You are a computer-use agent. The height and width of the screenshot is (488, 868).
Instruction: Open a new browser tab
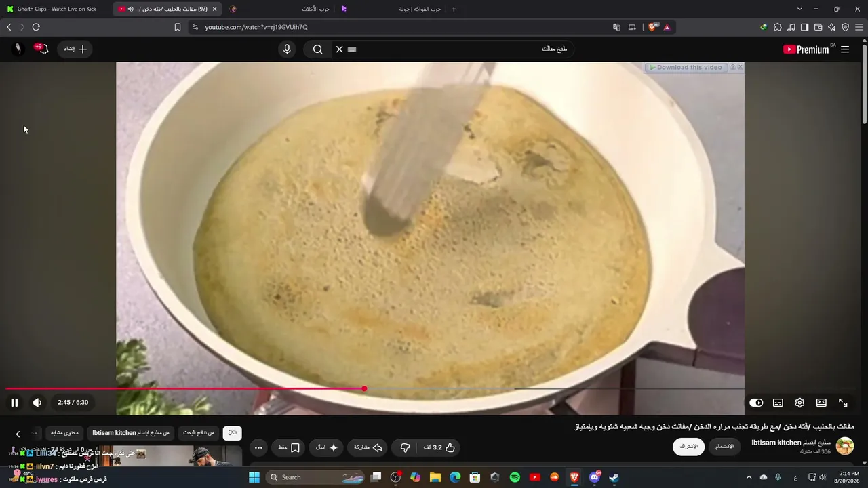454,9
